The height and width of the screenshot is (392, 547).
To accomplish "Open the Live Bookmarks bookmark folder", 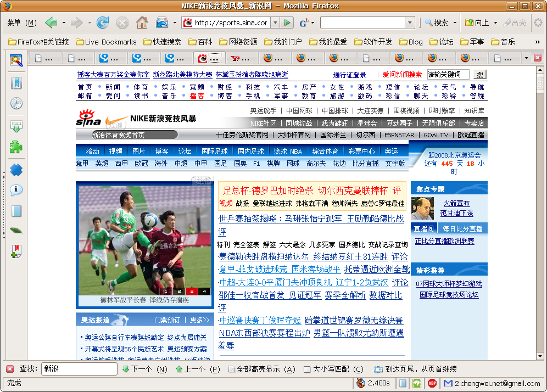I will click(x=107, y=42).
